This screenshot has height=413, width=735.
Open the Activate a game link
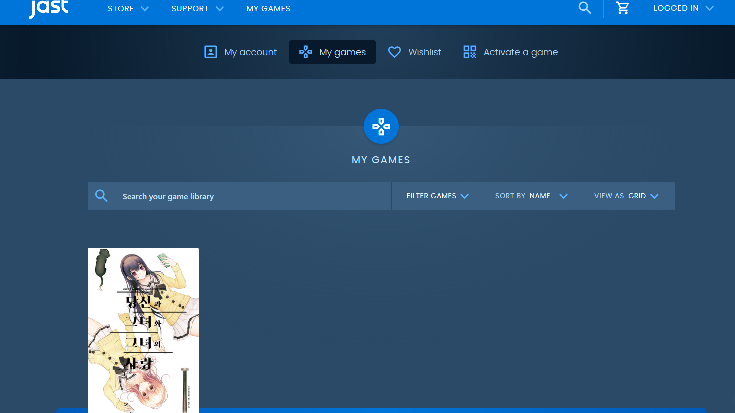click(520, 52)
